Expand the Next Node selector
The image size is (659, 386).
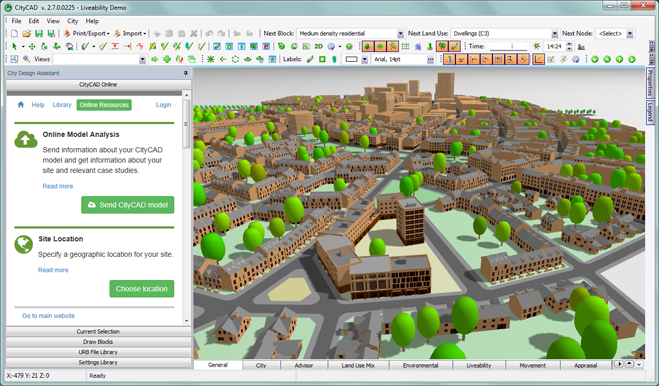click(x=630, y=34)
